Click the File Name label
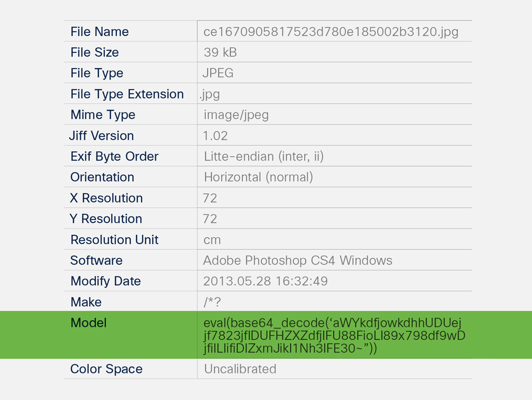This screenshot has height=400, width=532. pyautogui.click(x=99, y=31)
